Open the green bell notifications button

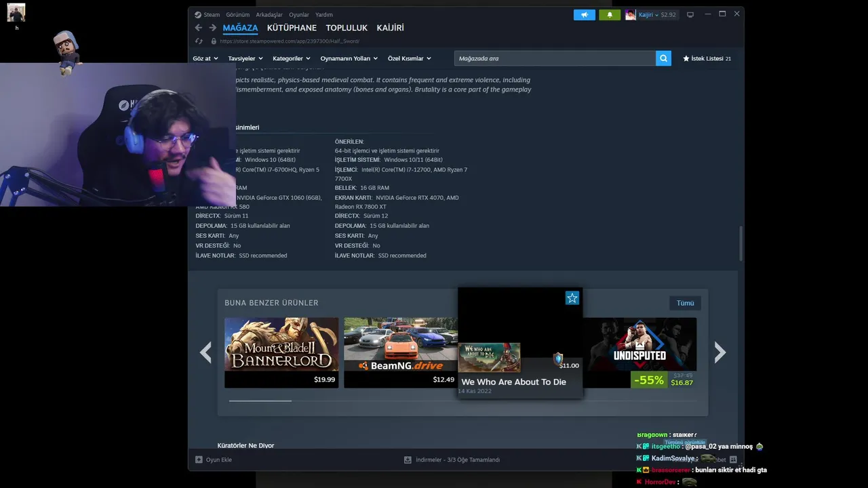610,14
